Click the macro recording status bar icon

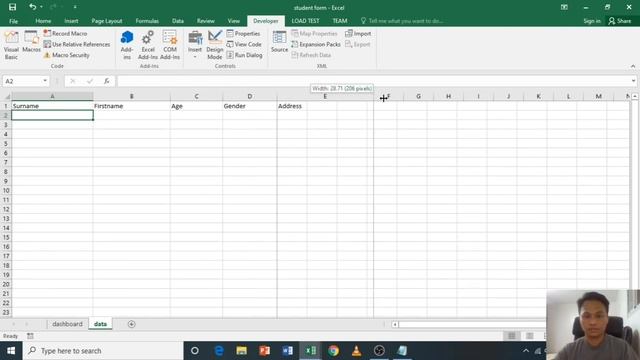coord(30,336)
